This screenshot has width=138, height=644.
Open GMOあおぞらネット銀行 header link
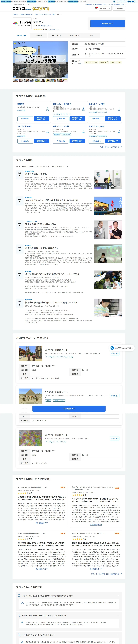pos(18,2)
